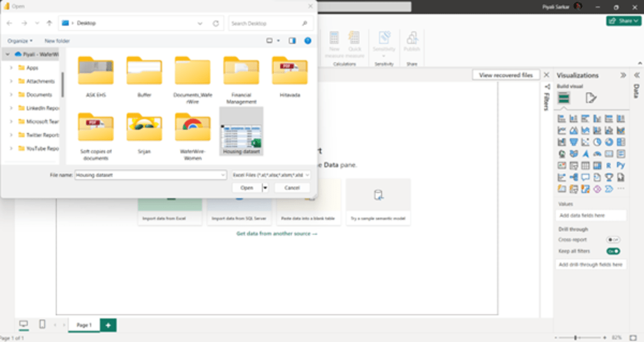Add a new report page
This screenshot has width=644, height=342.
click(x=108, y=325)
